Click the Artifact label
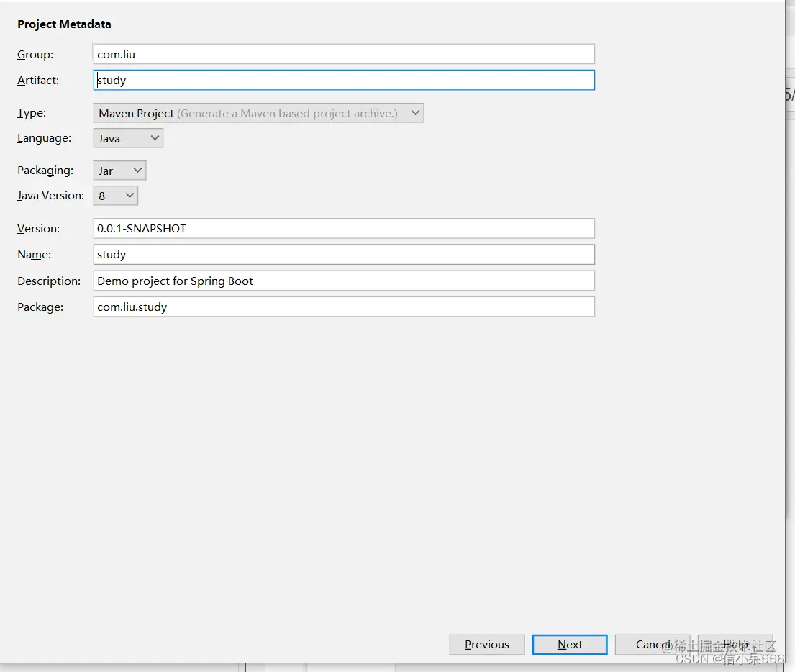The width and height of the screenshot is (795, 672). [38, 80]
